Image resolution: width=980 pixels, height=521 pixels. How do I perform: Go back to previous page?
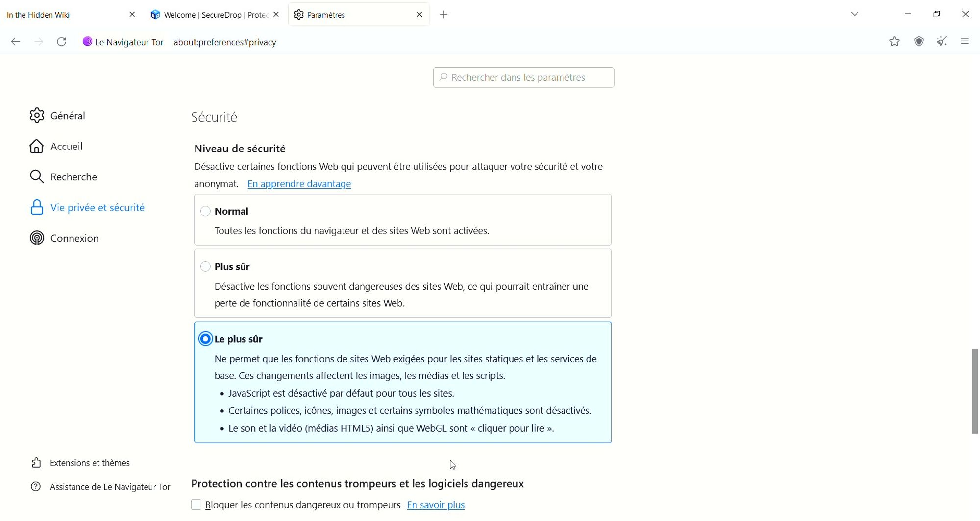click(16, 42)
